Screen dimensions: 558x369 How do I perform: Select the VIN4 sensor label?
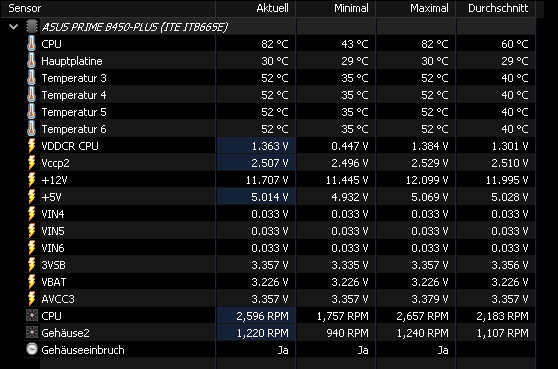click(x=53, y=214)
